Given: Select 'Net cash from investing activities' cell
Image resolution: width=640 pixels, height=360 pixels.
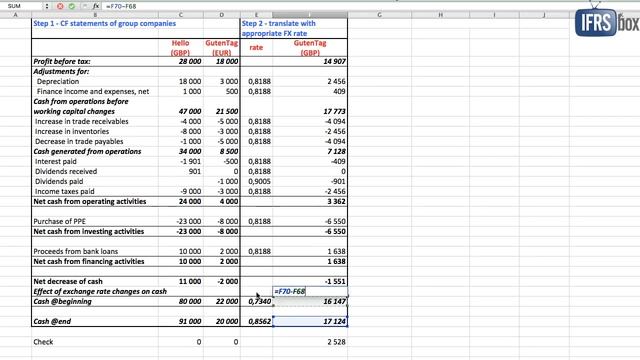Looking at the screenshot, I should click(x=95, y=231).
